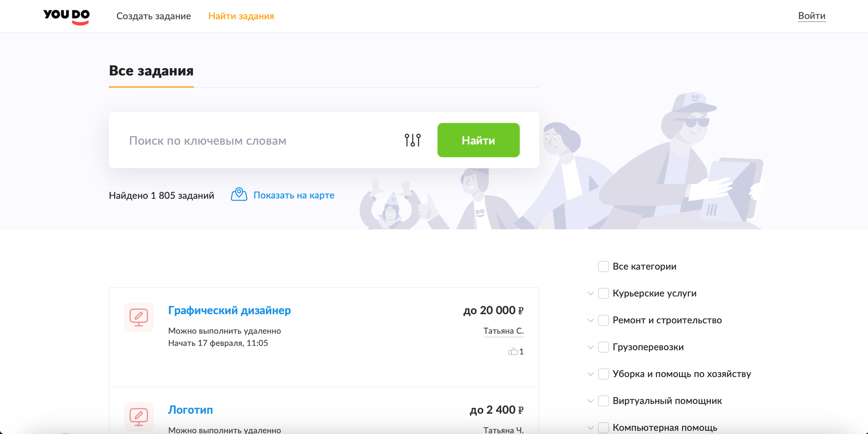868x434 pixels.
Task: Open Татьяна С. profile link
Action: pyautogui.click(x=504, y=331)
